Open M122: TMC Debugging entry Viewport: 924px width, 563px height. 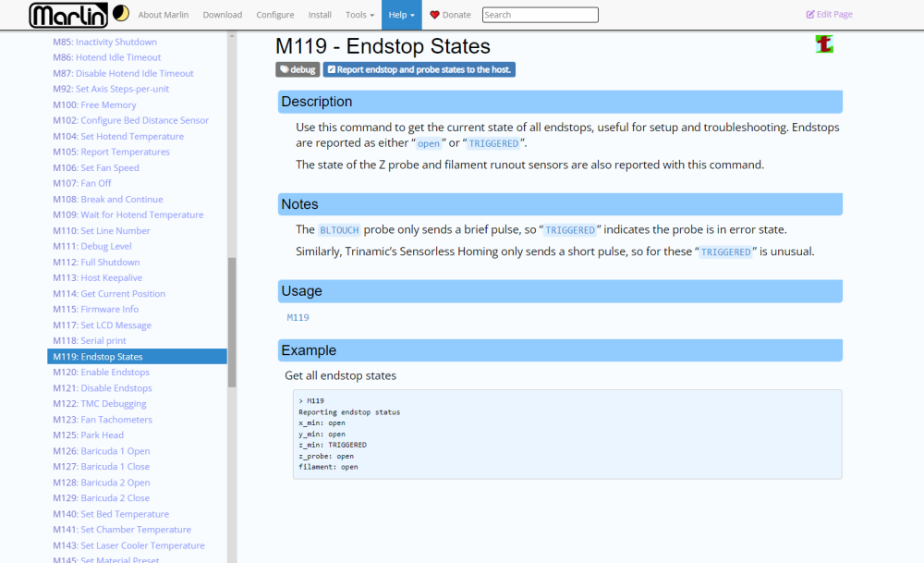pyautogui.click(x=100, y=404)
